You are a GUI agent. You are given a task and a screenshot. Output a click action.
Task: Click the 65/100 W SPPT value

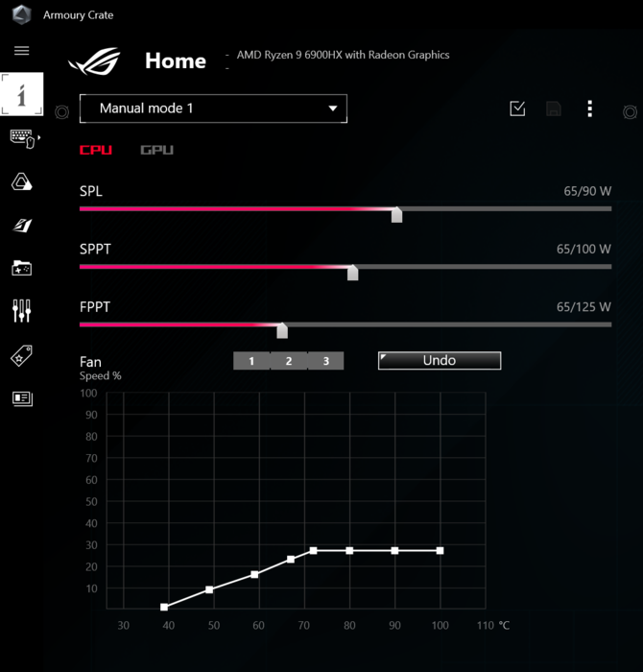tap(583, 249)
